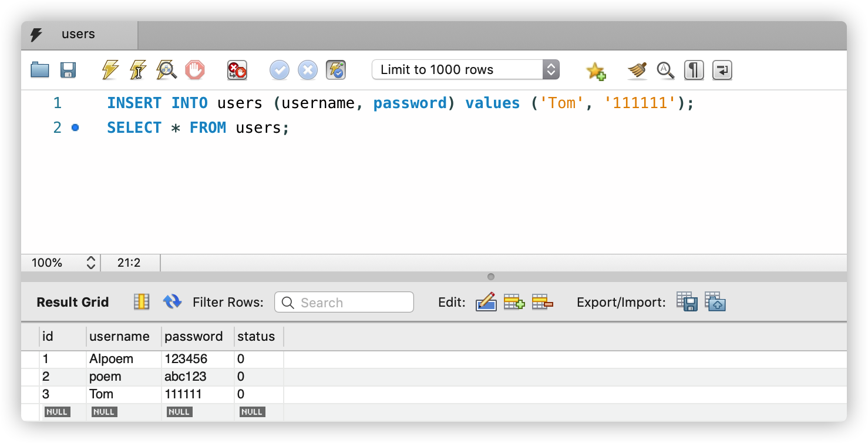Select the status cell of row poem
868x443 pixels.
click(259, 377)
